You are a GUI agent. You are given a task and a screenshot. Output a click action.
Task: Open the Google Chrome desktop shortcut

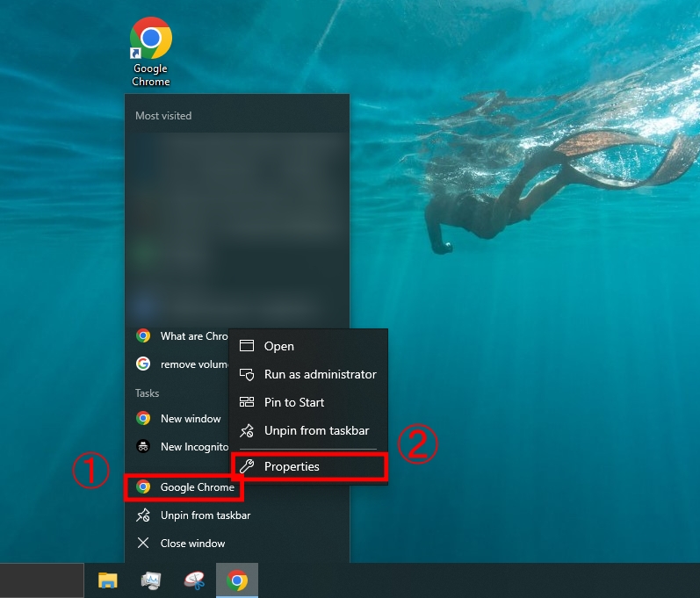coord(151,51)
